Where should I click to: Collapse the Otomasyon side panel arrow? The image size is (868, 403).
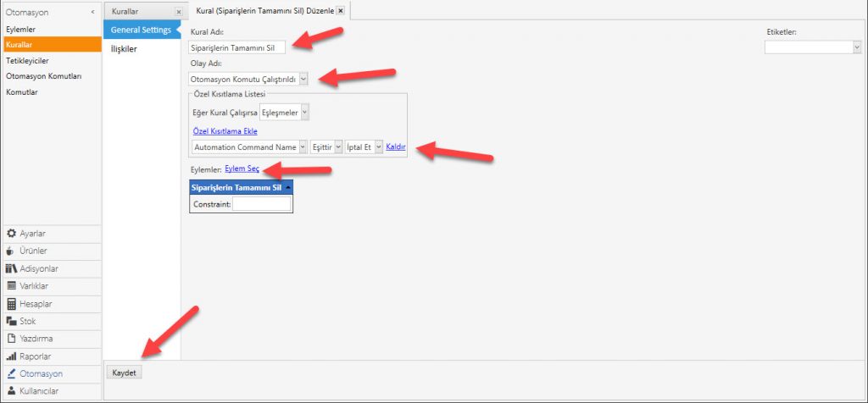[x=92, y=13]
